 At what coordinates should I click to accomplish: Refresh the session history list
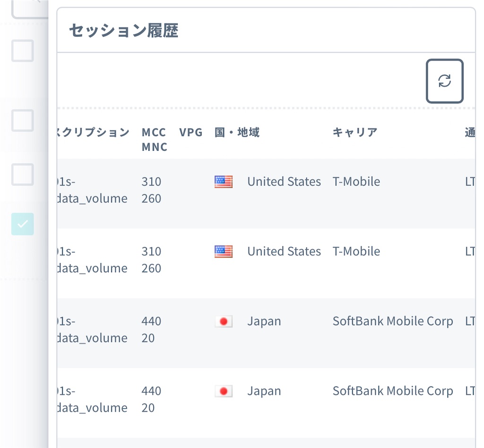(x=444, y=81)
